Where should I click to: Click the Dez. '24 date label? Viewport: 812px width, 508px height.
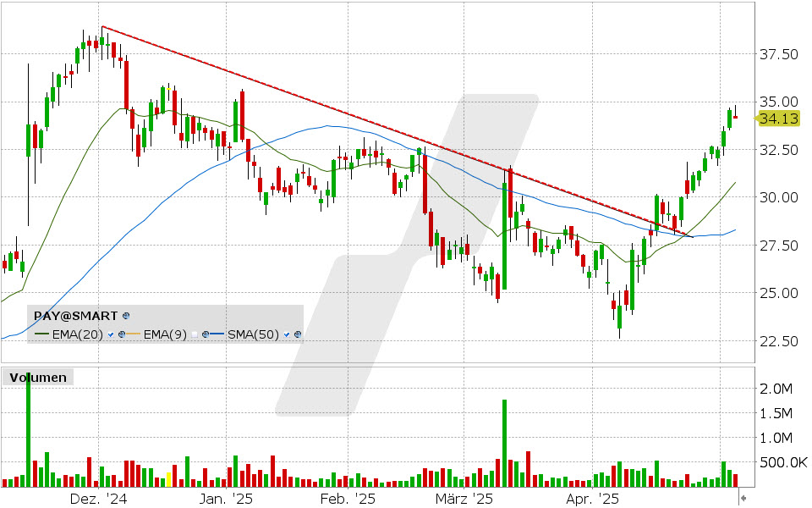(98, 499)
